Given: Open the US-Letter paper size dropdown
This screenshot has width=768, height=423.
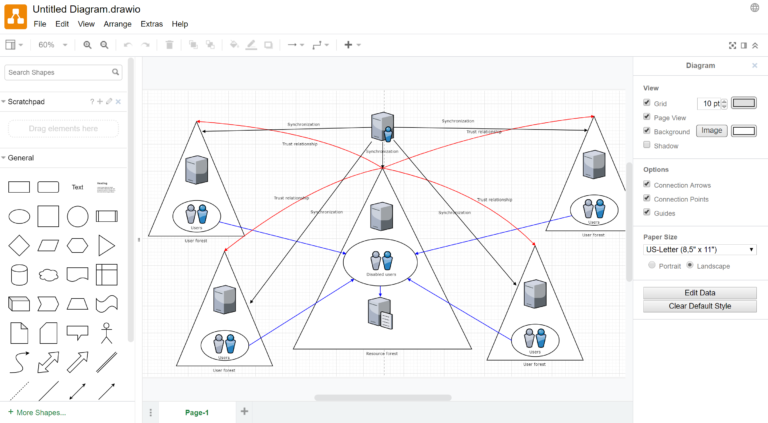Looking at the screenshot, I should pos(700,249).
